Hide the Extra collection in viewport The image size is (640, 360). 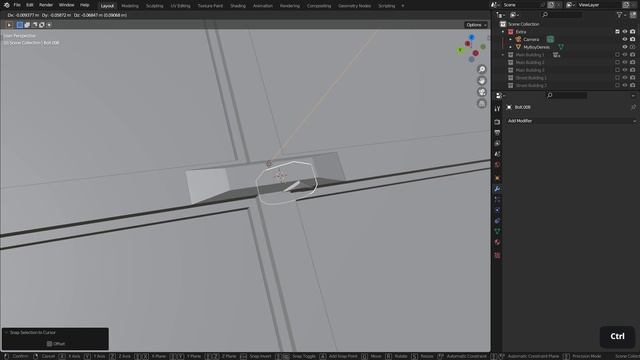click(x=625, y=32)
